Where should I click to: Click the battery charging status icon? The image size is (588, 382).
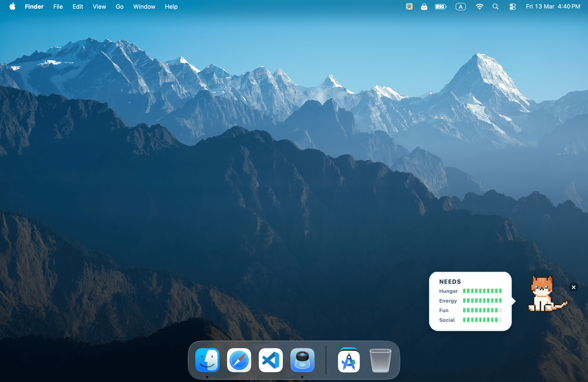pos(441,7)
